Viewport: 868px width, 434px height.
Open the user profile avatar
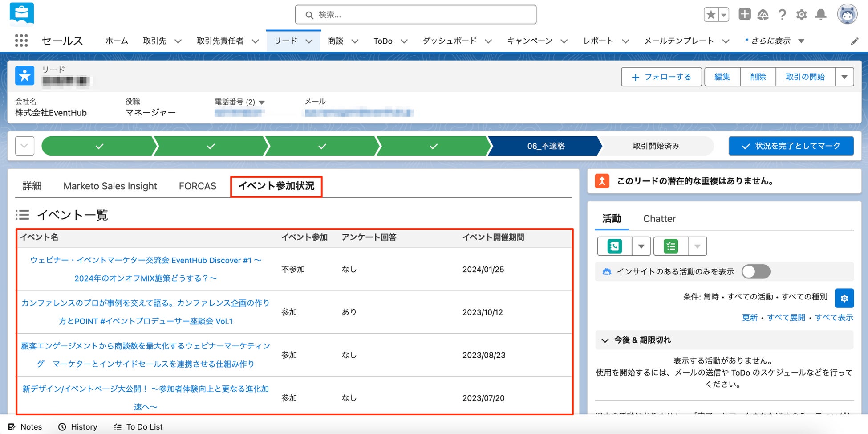point(847,14)
